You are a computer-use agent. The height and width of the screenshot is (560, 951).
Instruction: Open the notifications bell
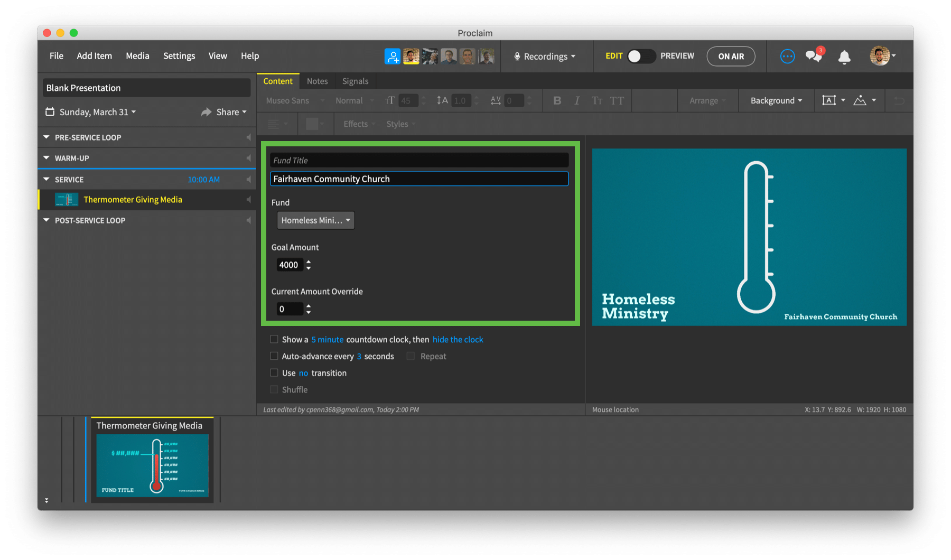pyautogui.click(x=844, y=57)
